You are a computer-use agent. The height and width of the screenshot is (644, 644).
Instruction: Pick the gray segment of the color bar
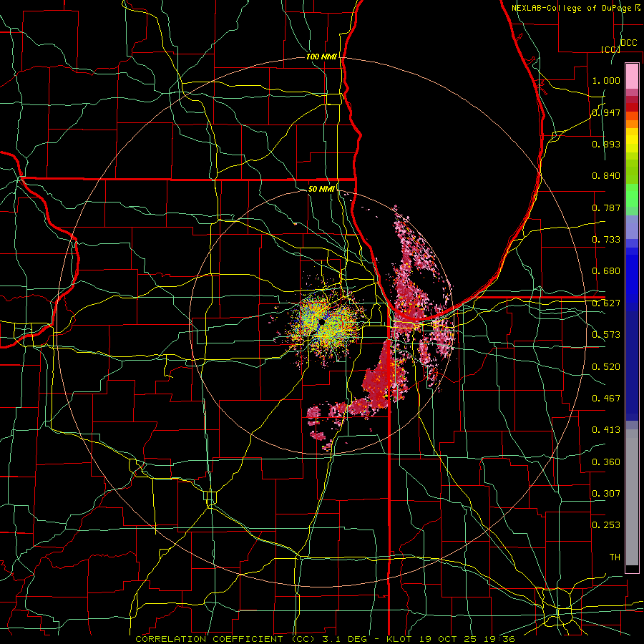point(632,497)
